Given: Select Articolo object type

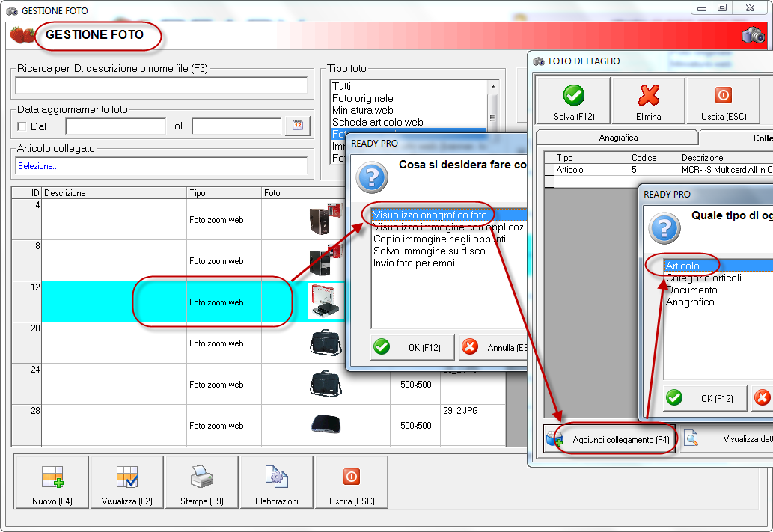Looking at the screenshot, I should pyautogui.click(x=718, y=266).
